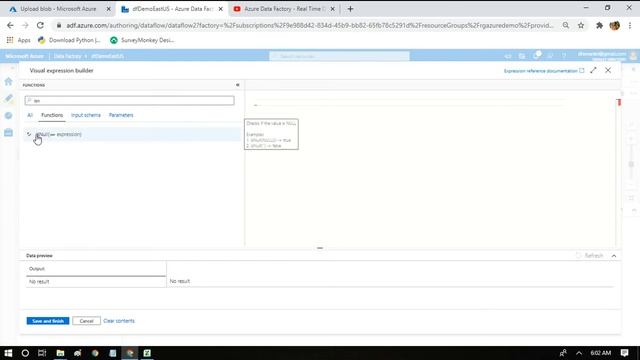This screenshot has width=640, height=360.
Task: Open the notifications icon in Azure header
Action: 536,56
